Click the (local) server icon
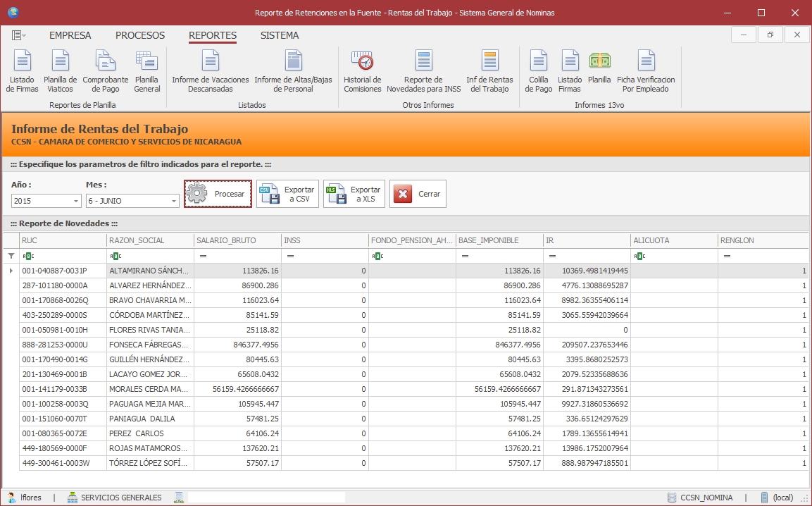This screenshot has height=506, width=812. pos(764,498)
